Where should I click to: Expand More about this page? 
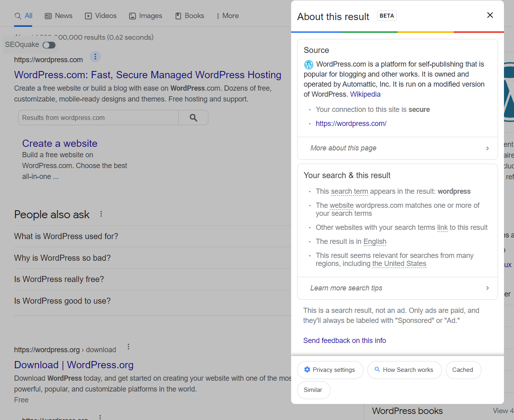click(397, 148)
